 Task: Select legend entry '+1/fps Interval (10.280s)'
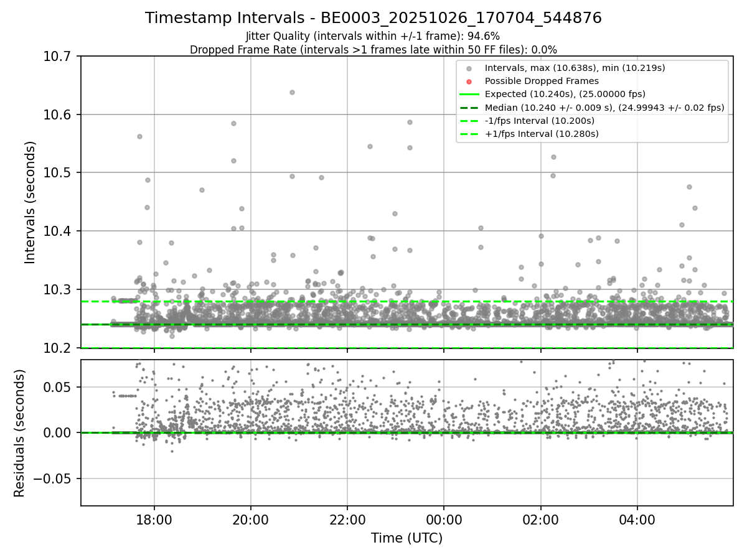[x=542, y=133]
